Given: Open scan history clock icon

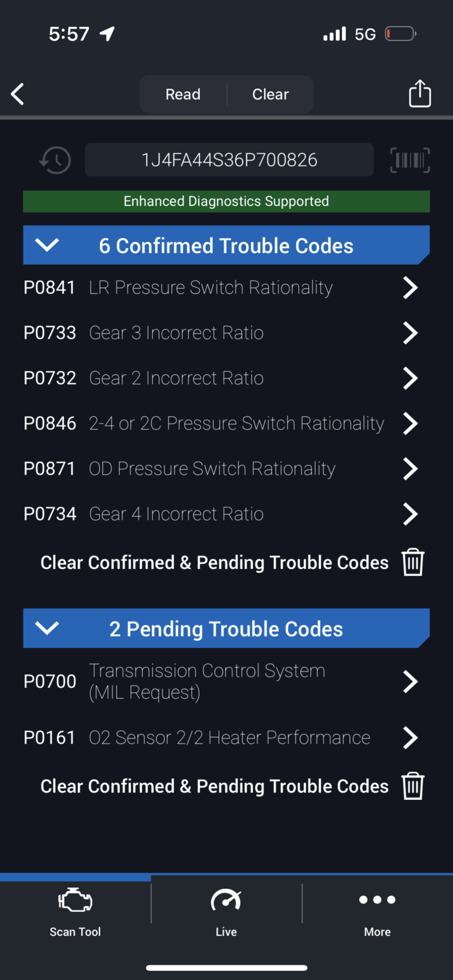Looking at the screenshot, I should click(55, 160).
